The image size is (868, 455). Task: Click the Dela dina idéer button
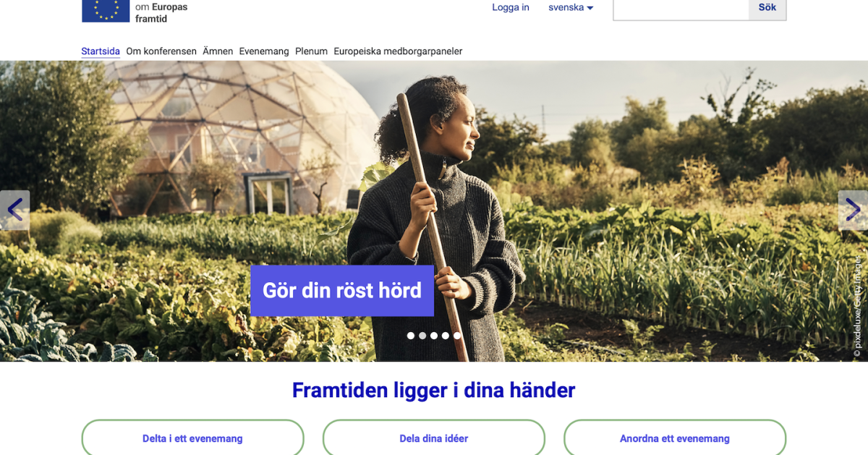pos(434,438)
